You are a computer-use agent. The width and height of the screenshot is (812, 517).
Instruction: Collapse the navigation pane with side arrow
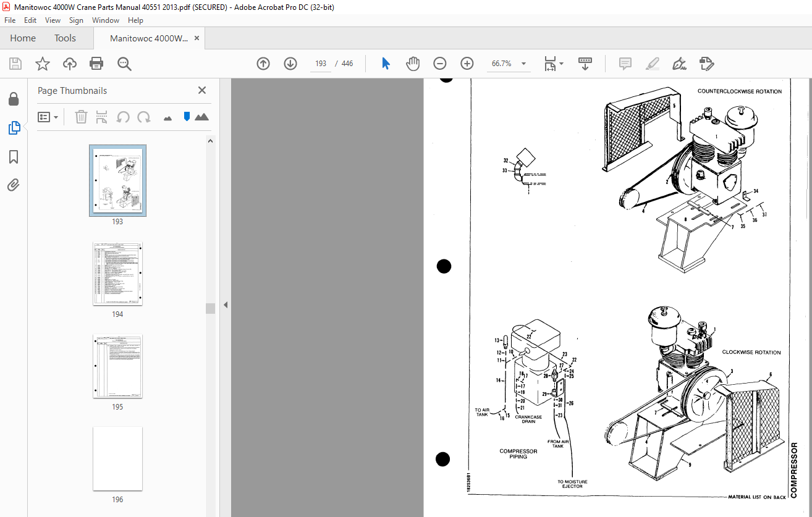[x=225, y=305]
